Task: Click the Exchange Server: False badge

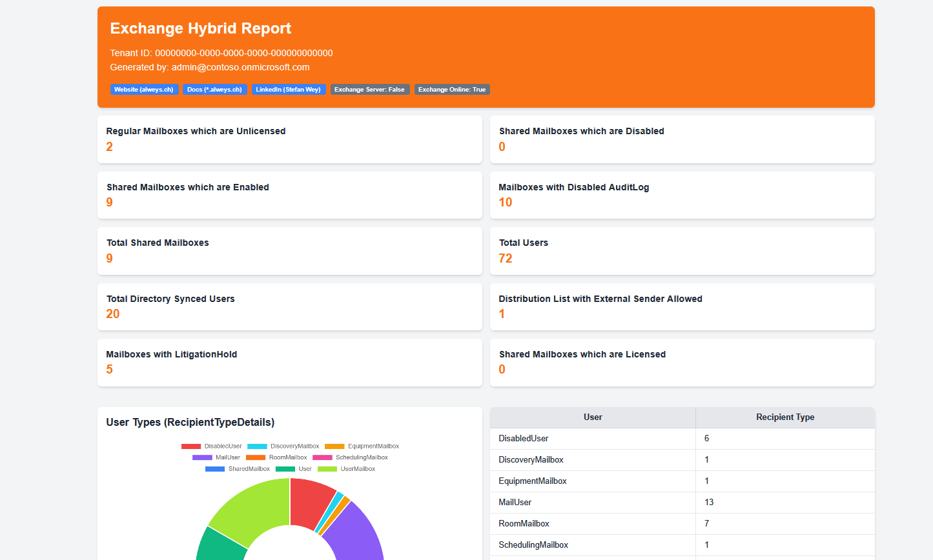Action: (370, 89)
